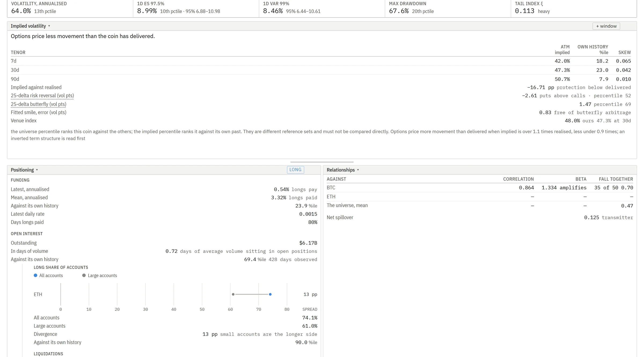644x357 pixels.
Task: Select the grey Large accounts chart point
Action: [233, 294]
